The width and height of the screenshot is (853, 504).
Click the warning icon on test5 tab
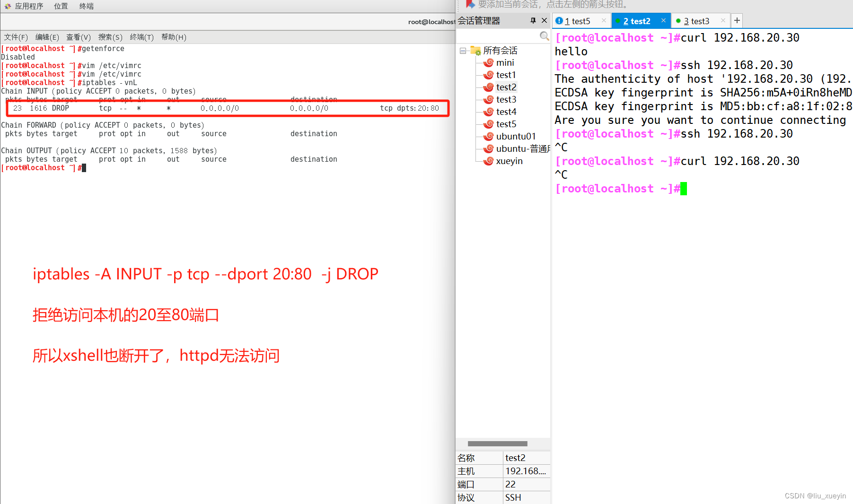pyautogui.click(x=559, y=21)
